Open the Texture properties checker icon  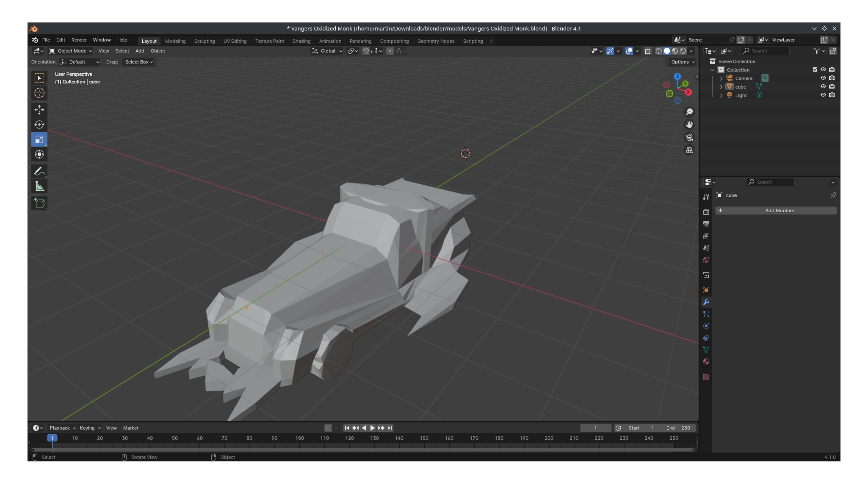[706, 377]
